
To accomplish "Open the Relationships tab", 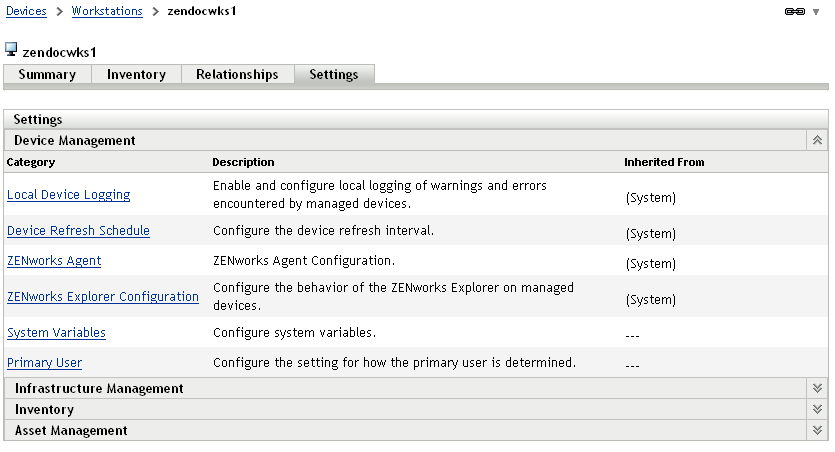I will [237, 75].
